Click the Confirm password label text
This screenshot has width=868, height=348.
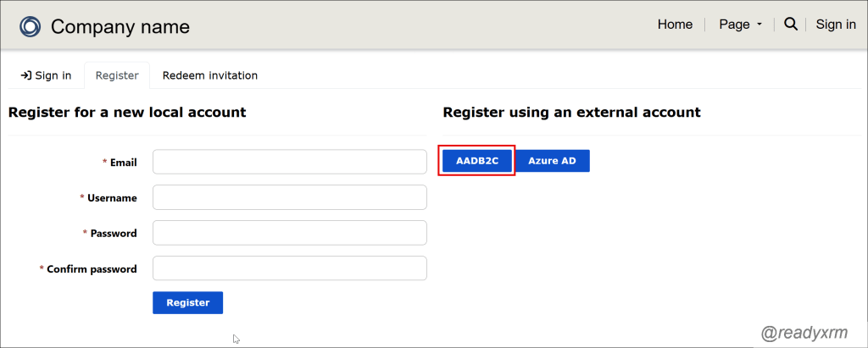tap(92, 269)
